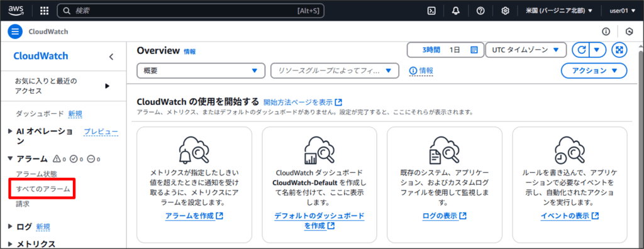Select the 3時間 time range

[x=431, y=50]
